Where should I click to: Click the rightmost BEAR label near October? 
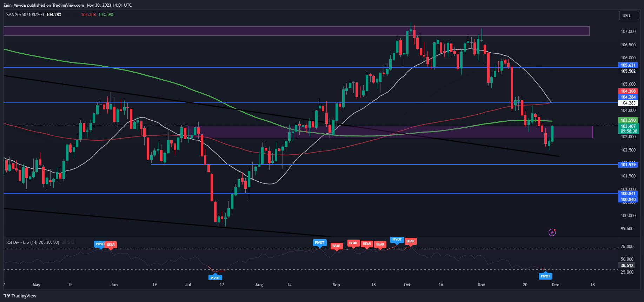410,241
